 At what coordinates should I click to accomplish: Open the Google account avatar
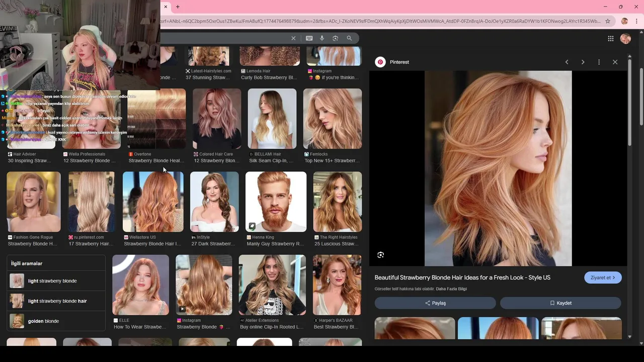point(625,39)
